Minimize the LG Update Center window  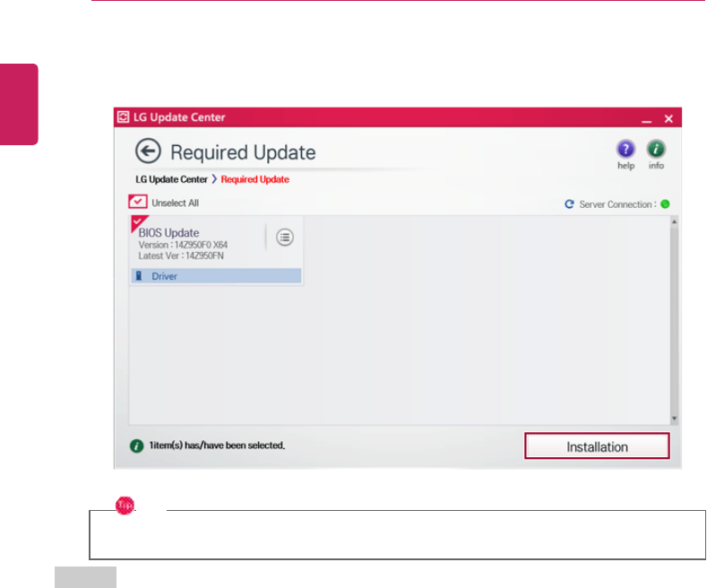point(647,119)
